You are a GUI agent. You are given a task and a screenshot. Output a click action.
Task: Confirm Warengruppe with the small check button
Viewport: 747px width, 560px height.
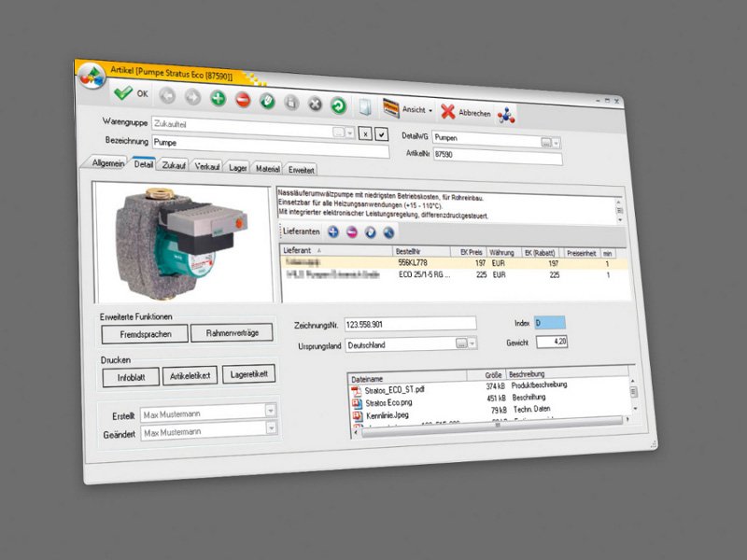(382, 134)
